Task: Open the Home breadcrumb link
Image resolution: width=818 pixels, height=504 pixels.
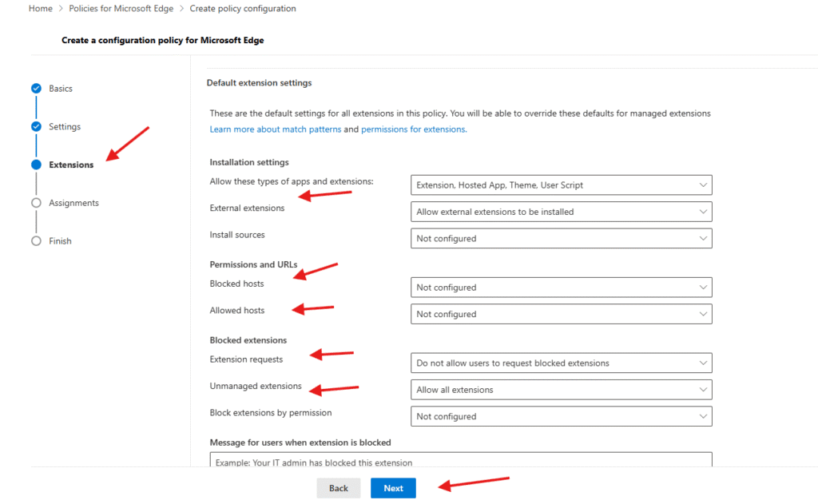Action: (40, 9)
